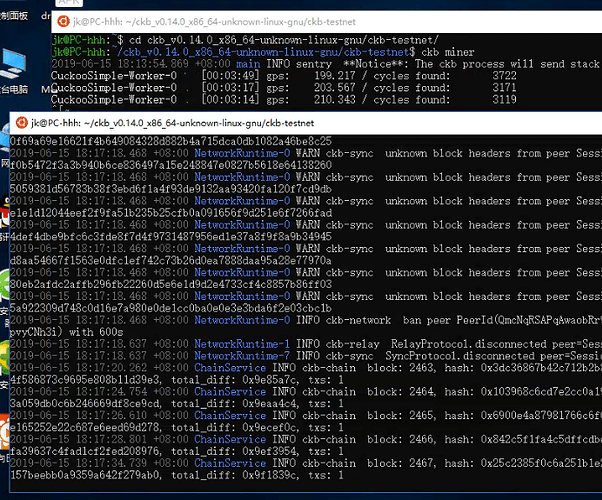Click the SyncProtocol.disconnected log line
This screenshot has width=602, height=500.
pyautogui.click(x=306, y=356)
